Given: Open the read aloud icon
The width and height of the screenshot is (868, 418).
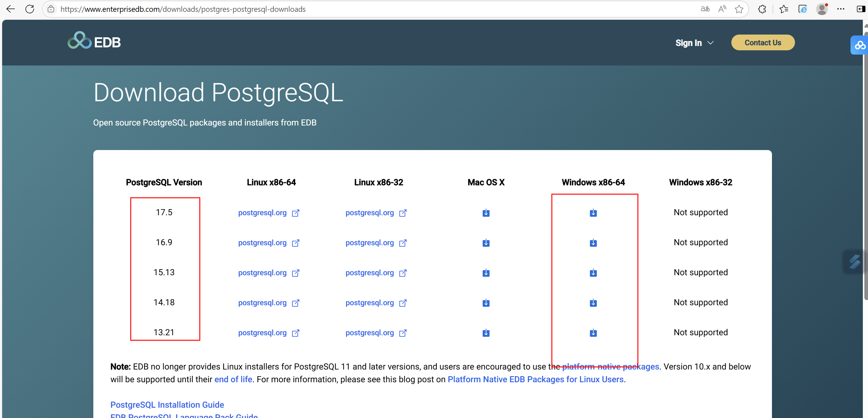Looking at the screenshot, I should [722, 9].
